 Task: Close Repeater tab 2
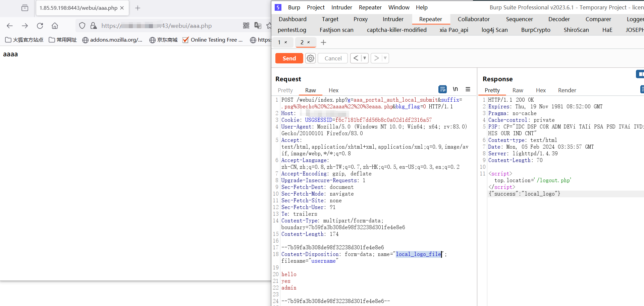[x=309, y=42]
